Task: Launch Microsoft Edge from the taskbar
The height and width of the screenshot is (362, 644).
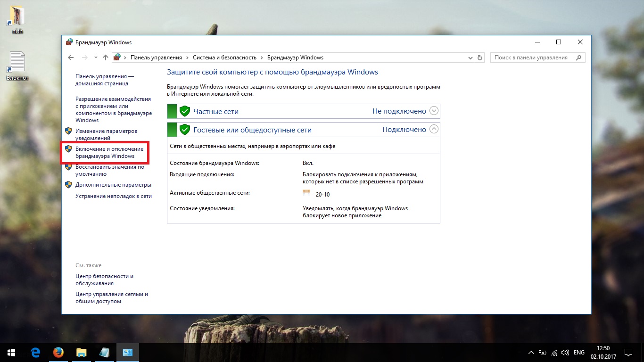Action: tap(35, 352)
